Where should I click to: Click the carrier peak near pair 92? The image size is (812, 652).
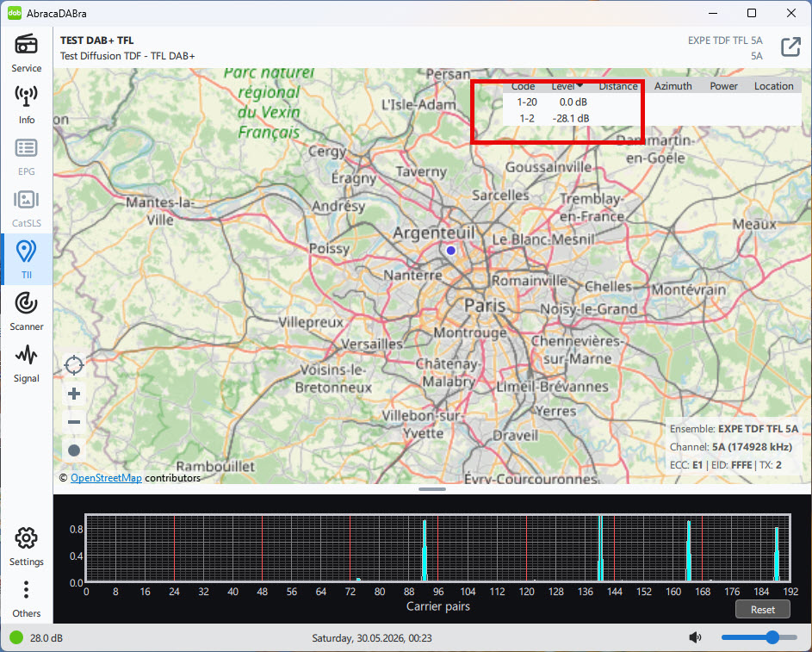pyautogui.click(x=425, y=550)
